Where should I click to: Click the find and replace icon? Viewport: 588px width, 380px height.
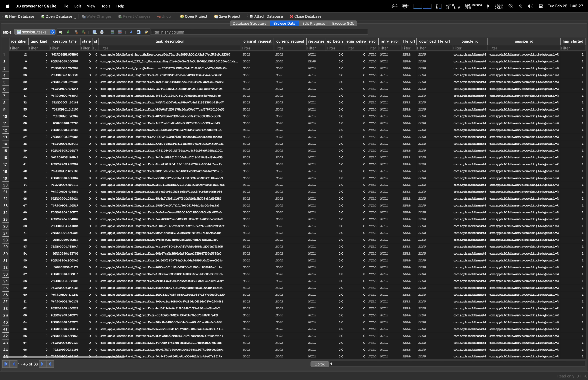[138, 32]
